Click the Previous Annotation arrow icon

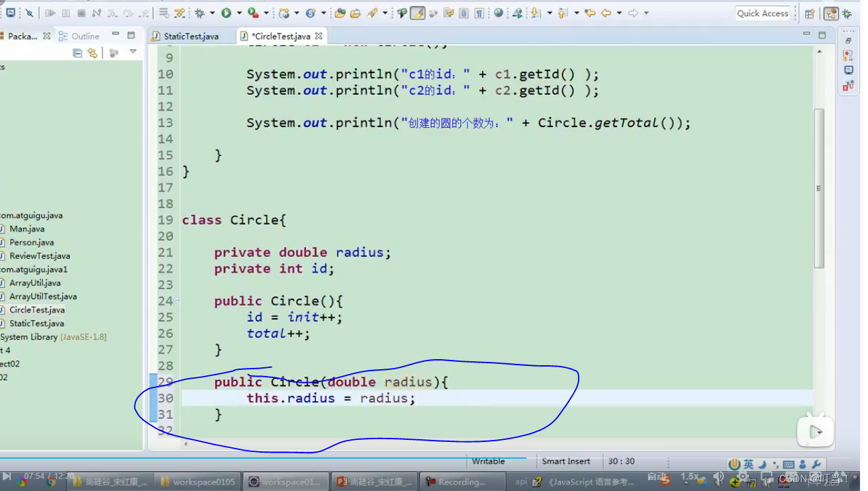point(563,13)
